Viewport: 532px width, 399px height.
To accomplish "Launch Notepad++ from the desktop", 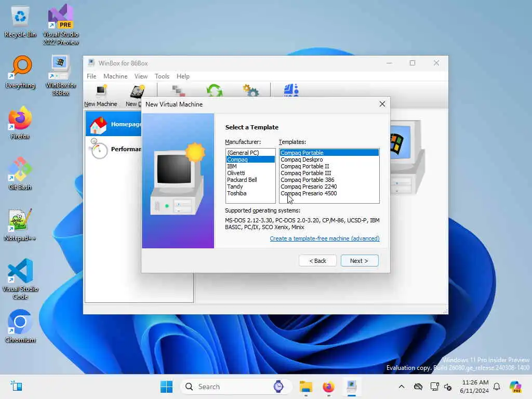I will (20, 224).
